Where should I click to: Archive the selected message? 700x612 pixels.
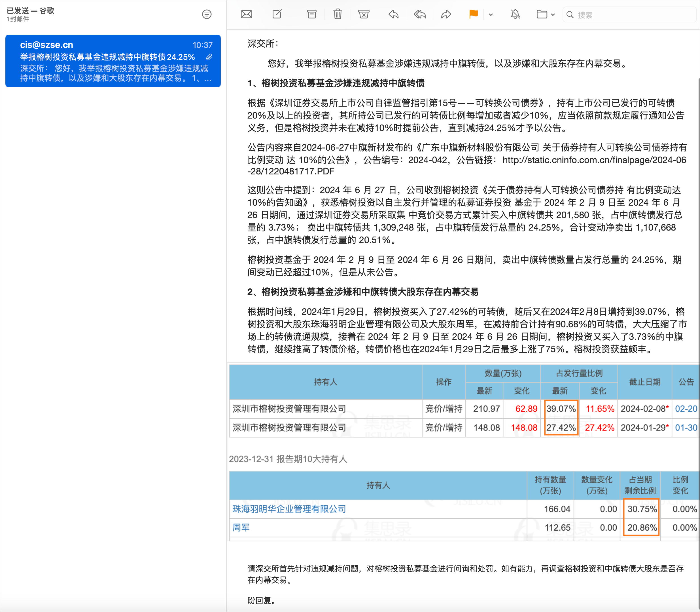(x=312, y=14)
